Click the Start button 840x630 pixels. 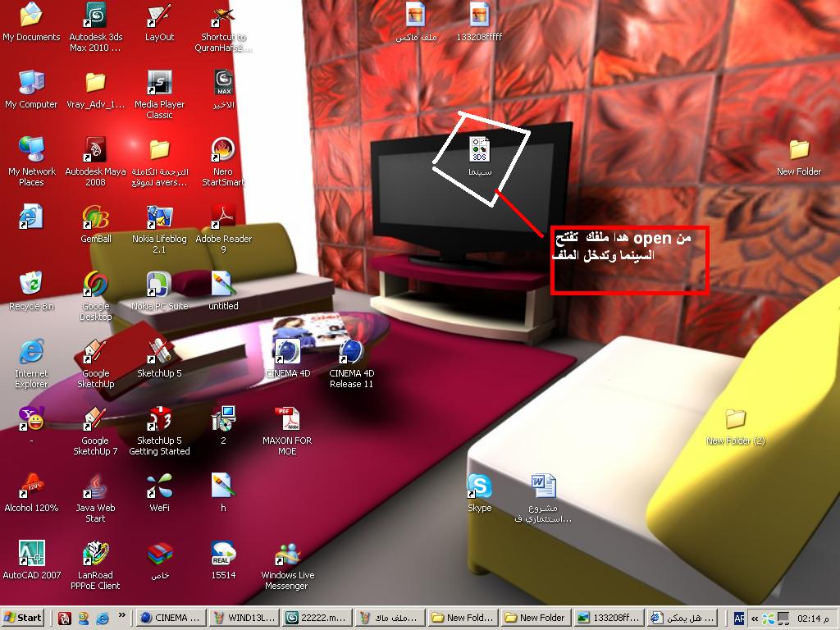(24, 618)
